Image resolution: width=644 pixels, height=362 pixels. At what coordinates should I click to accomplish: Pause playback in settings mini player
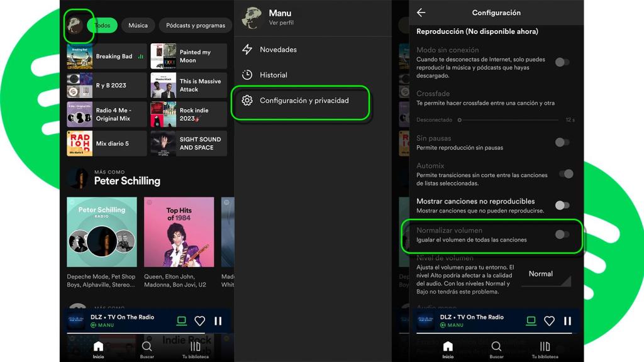568,321
